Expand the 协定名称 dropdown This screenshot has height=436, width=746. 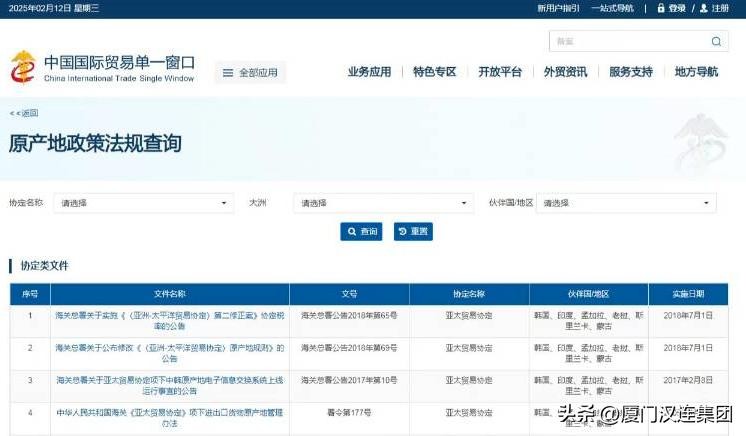pyautogui.click(x=144, y=203)
